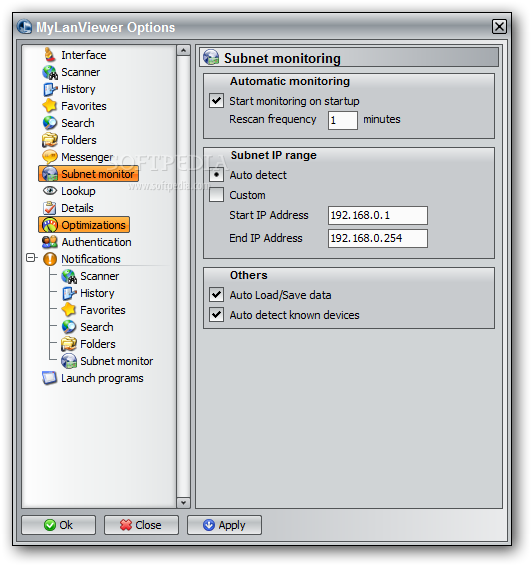Click the Authentication users icon
Viewport: 532px width, 566px height.
pos(50,242)
